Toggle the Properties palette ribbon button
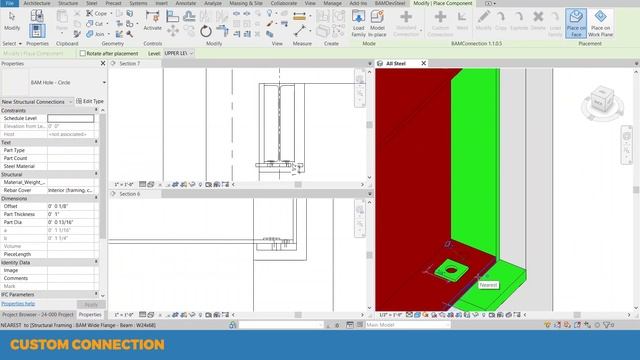Image resolution: width=640 pixels, height=360 pixels. click(37, 31)
